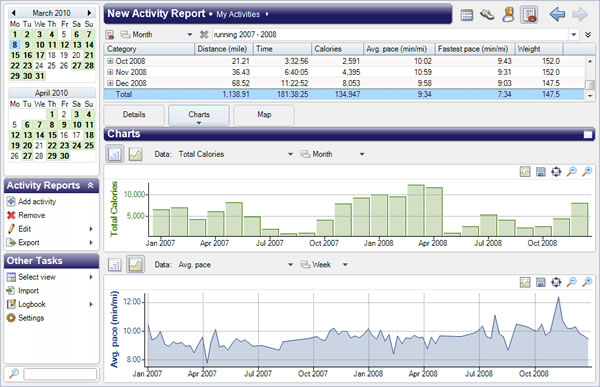Select the Total row in the table
Screen dimensions: 600x387
point(344,95)
